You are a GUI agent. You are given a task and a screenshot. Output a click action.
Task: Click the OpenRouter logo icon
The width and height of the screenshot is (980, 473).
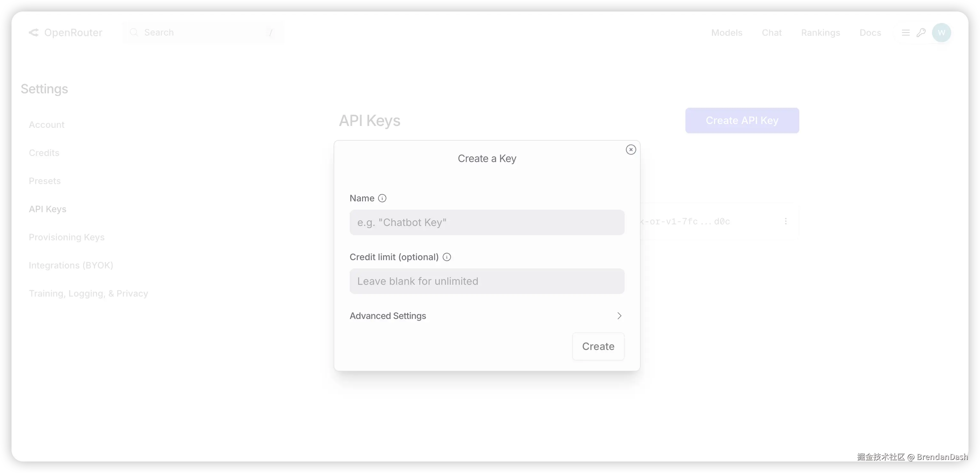click(34, 33)
